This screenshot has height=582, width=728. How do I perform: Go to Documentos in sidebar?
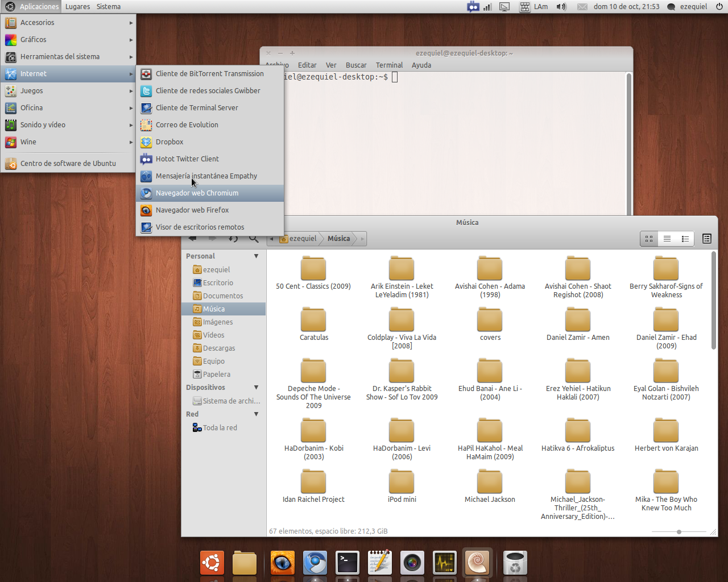pyautogui.click(x=224, y=296)
